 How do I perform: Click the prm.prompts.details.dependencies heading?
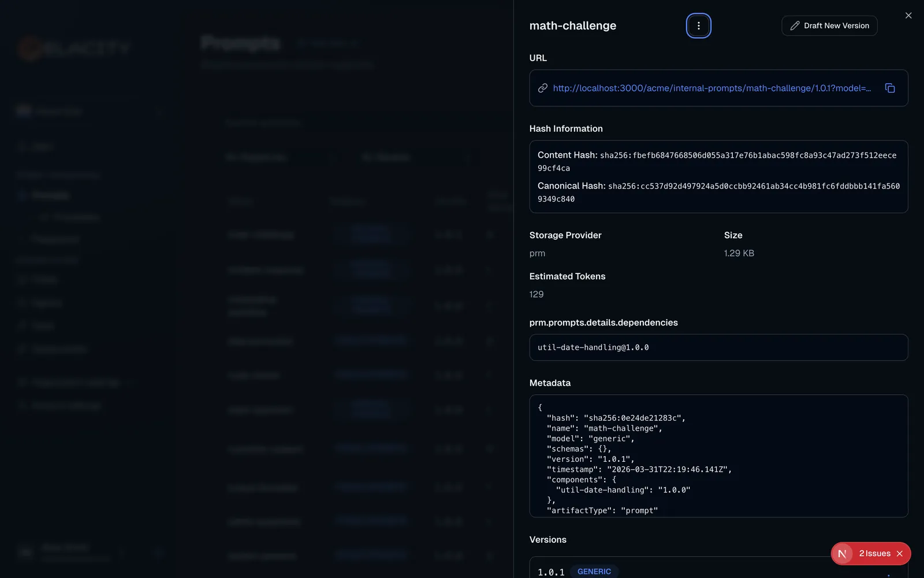(x=603, y=323)
